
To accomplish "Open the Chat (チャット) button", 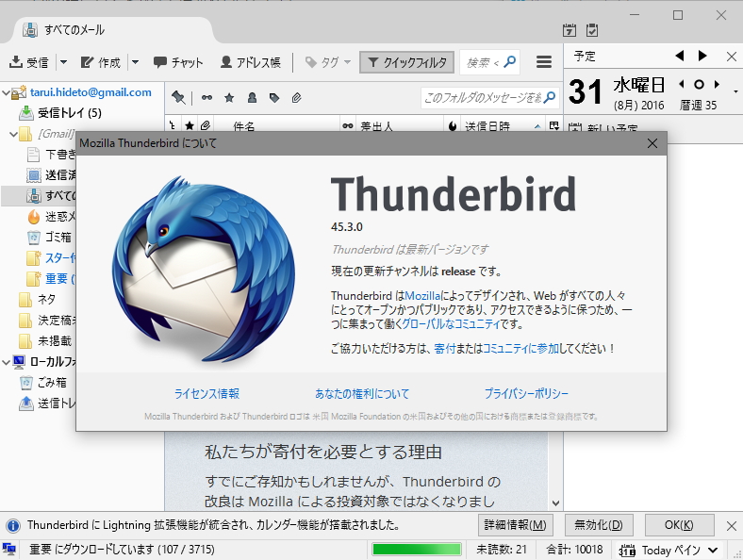I will pos(178,62).
